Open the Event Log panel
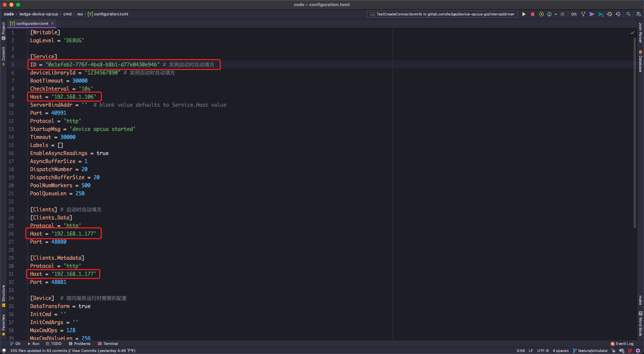Viewport: 644px width, 354px height. pos(622,344)
